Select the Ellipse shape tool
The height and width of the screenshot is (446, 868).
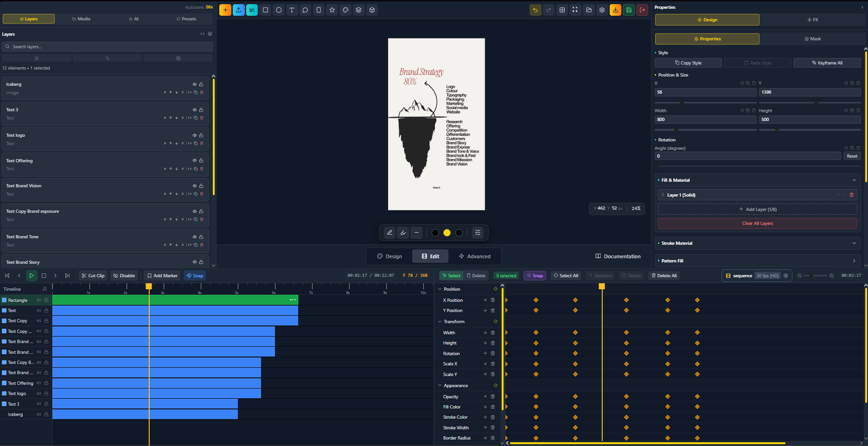[279, 10]
